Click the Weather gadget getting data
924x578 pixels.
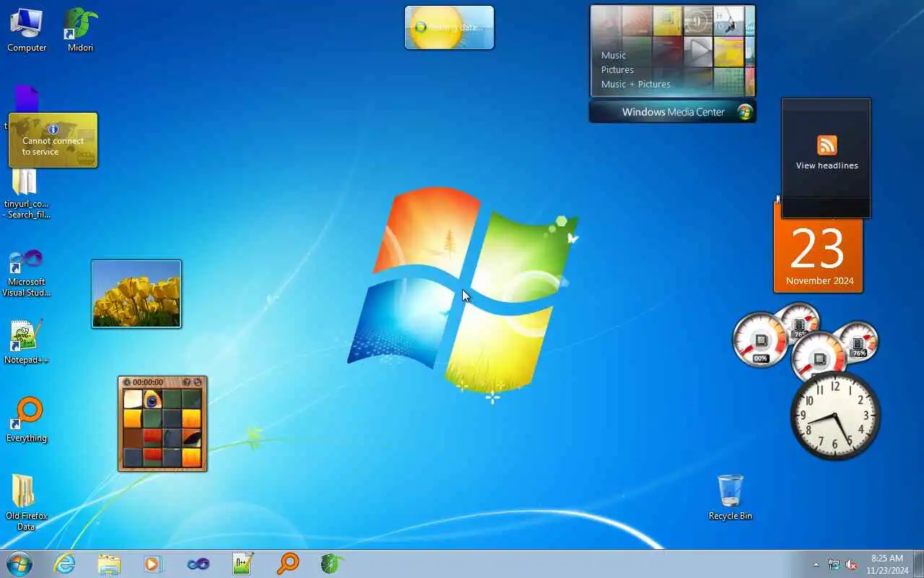pyautogui.click(x=449, y=27)
